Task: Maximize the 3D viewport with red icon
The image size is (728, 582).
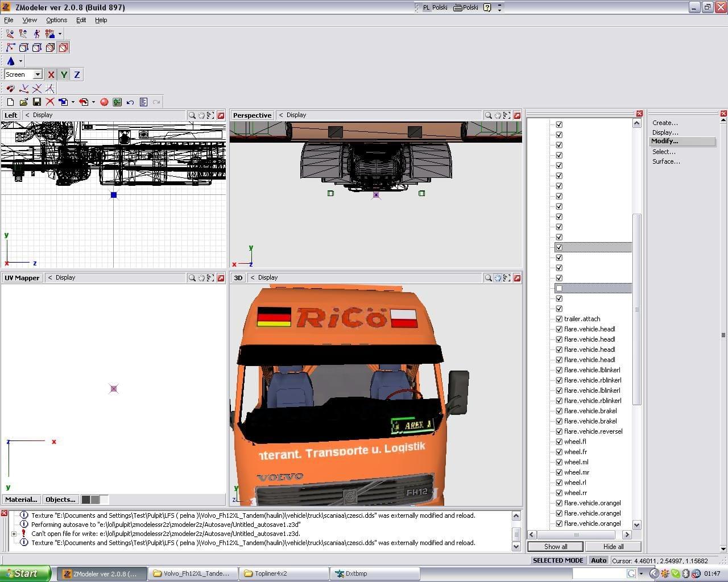Action: click(x=517, y=278)
